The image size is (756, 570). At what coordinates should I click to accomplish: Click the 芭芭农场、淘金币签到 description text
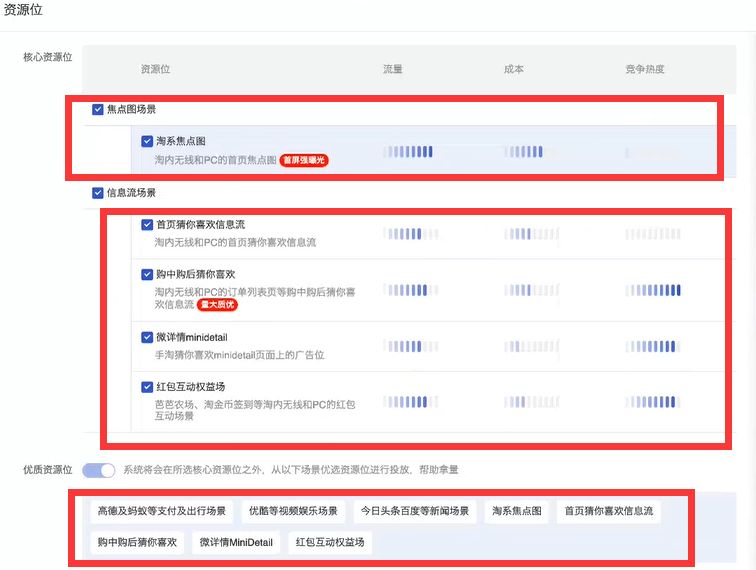click(255, 410)
